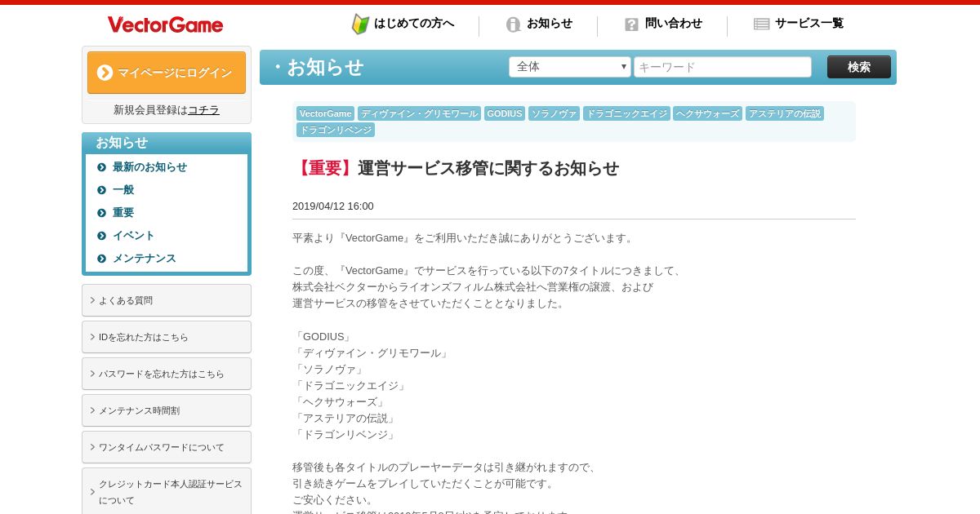Filter by the アステリアの伝説 tag

pyautogui.click(x=785, y=113)
